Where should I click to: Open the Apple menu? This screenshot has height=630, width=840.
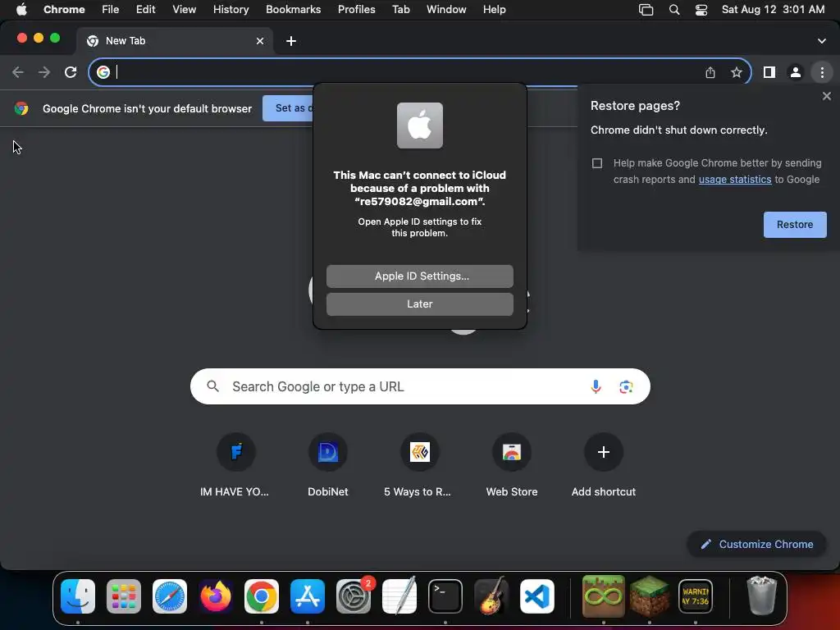click(x=21, y=10)
